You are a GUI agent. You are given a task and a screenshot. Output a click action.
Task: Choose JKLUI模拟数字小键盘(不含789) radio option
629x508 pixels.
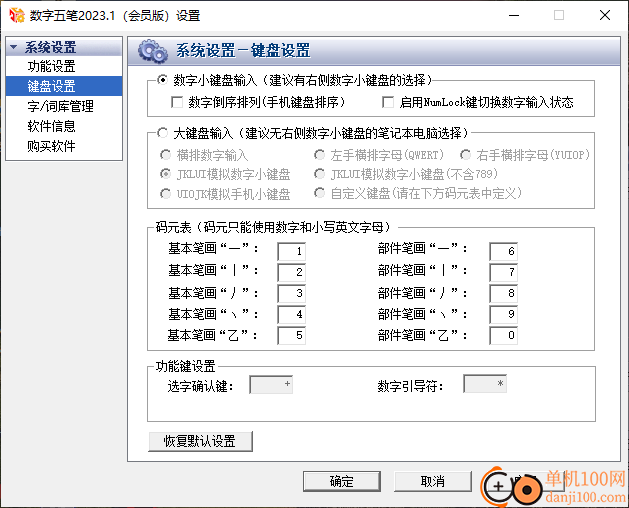pyautogui.click(x=319, y=174)
